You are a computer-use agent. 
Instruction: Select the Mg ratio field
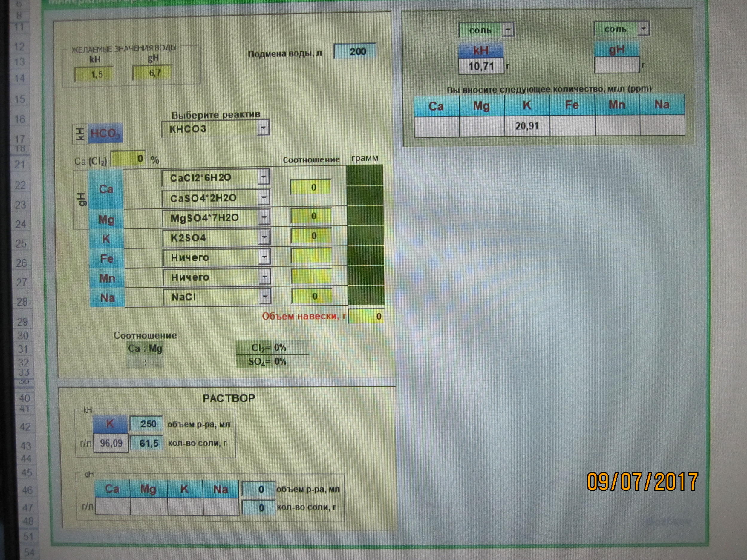click(311, 216)
